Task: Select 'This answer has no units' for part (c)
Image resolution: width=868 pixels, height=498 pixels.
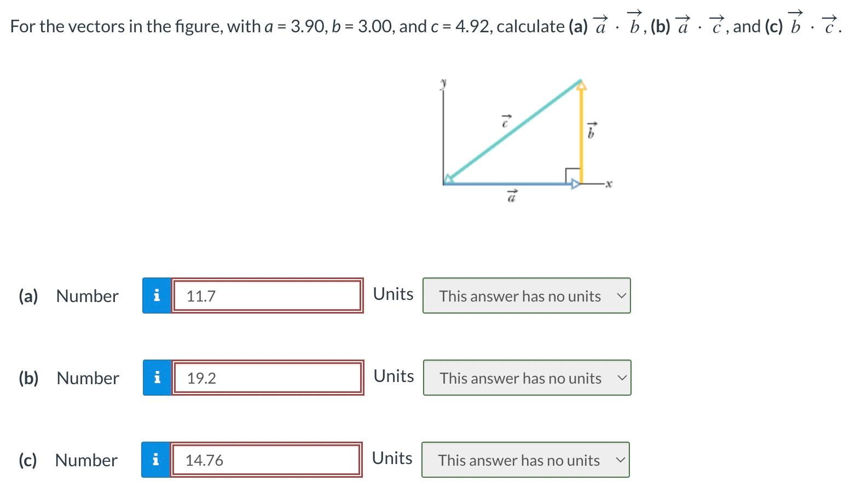Action: [x=518, y=460]
